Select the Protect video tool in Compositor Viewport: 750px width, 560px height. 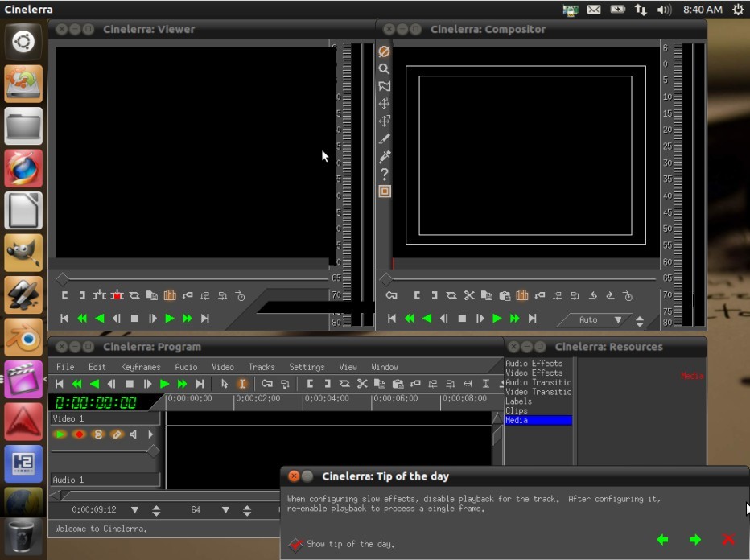click(384, 51)
